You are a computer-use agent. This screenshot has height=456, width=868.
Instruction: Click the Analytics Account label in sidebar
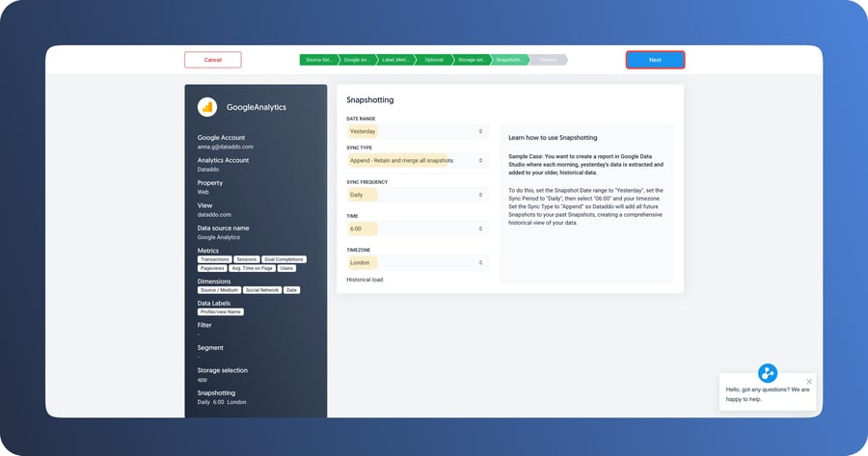(223, 160)
